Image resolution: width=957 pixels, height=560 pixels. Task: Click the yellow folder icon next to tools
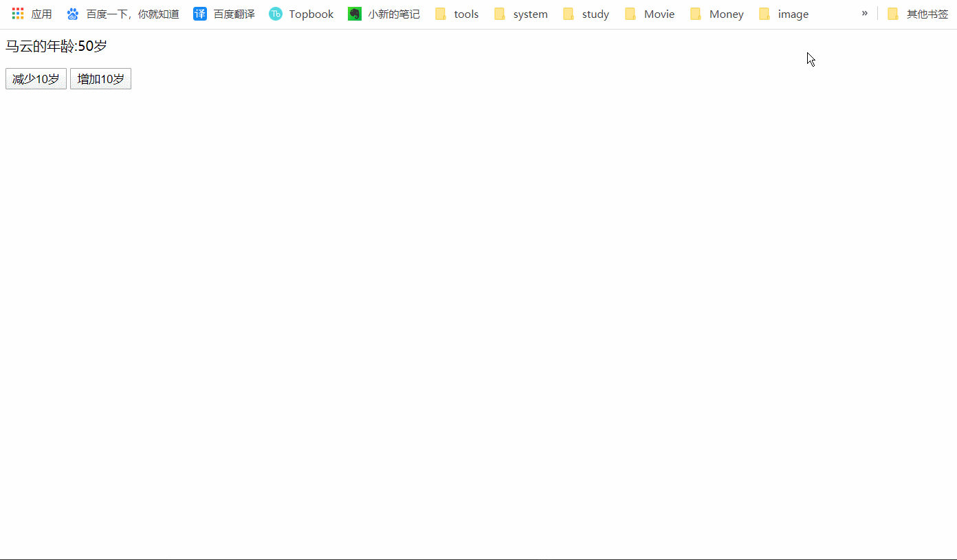pyautogui.click(x=440, y=13)
